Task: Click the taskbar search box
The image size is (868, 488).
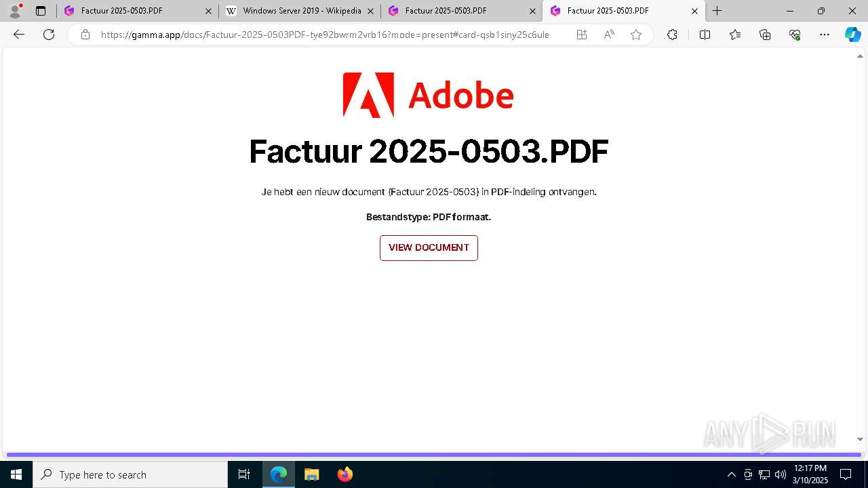Action: pos(130,474)
